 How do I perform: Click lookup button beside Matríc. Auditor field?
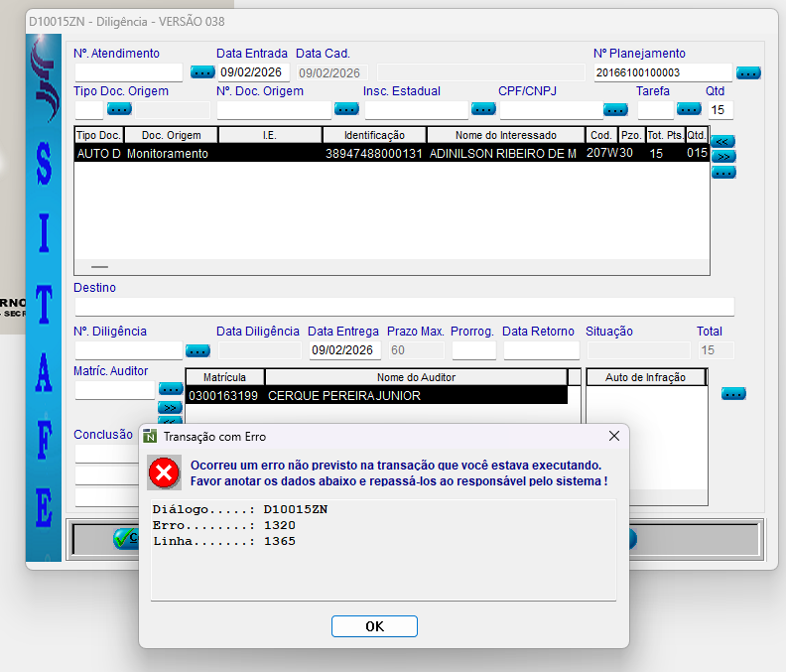coord(171,389)
